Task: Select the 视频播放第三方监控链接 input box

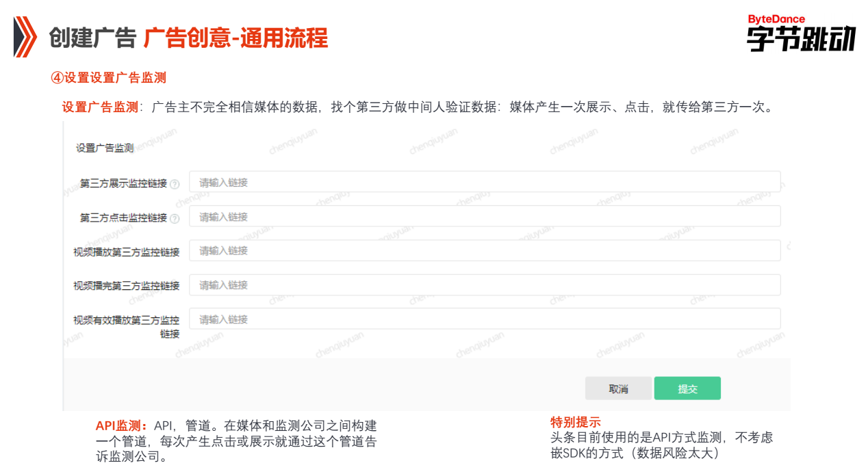Action: pos(486,250)
